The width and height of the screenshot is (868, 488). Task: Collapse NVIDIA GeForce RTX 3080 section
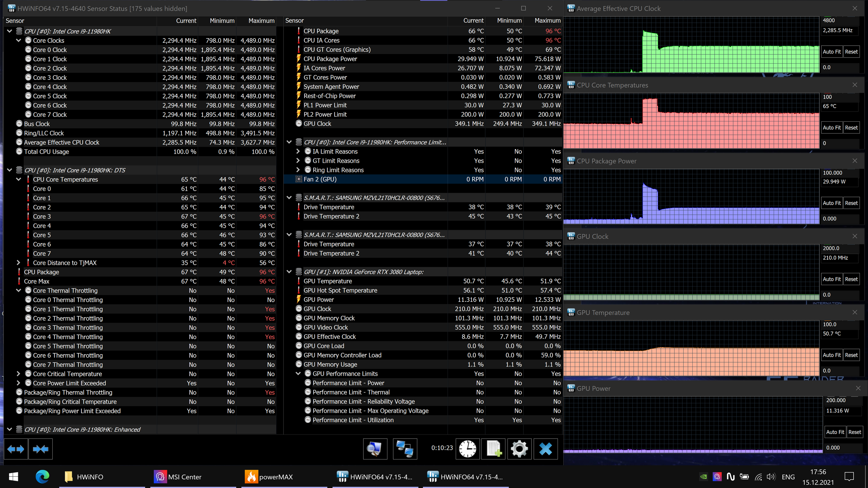point(289,272)
